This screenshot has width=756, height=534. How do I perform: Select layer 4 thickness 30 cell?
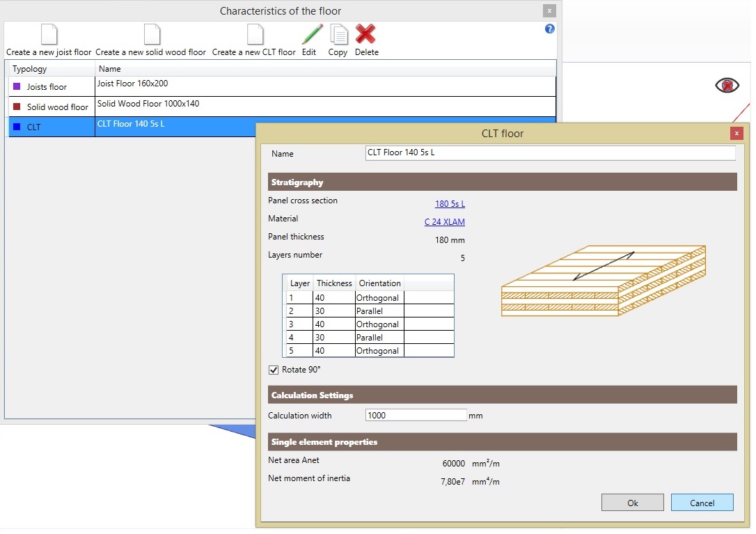(x=333, y=338)
